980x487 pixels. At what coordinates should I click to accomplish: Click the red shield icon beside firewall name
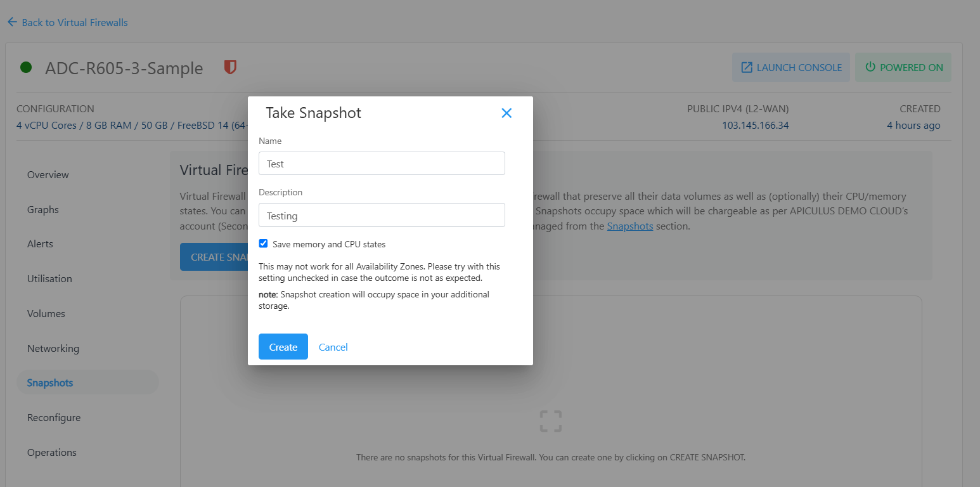pyautogui.click(x=229, y=66)
